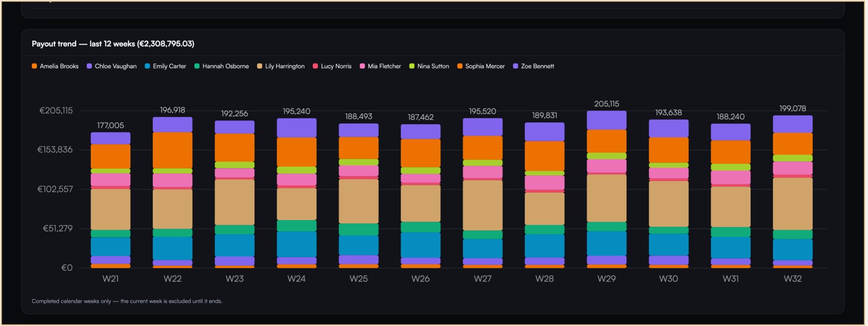Click the 199,078 total above W32
This screenshot has height=326, width=868.
pyautogui.click(x=793, y=108)
